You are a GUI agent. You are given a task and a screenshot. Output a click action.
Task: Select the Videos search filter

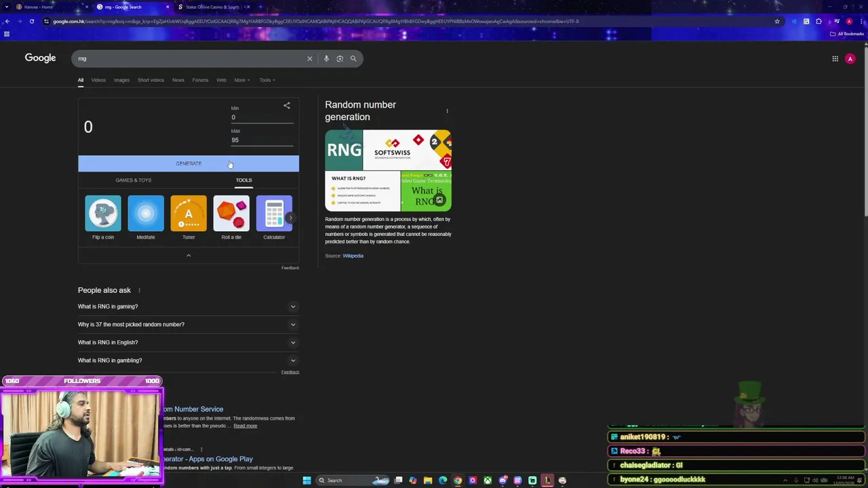98,80
